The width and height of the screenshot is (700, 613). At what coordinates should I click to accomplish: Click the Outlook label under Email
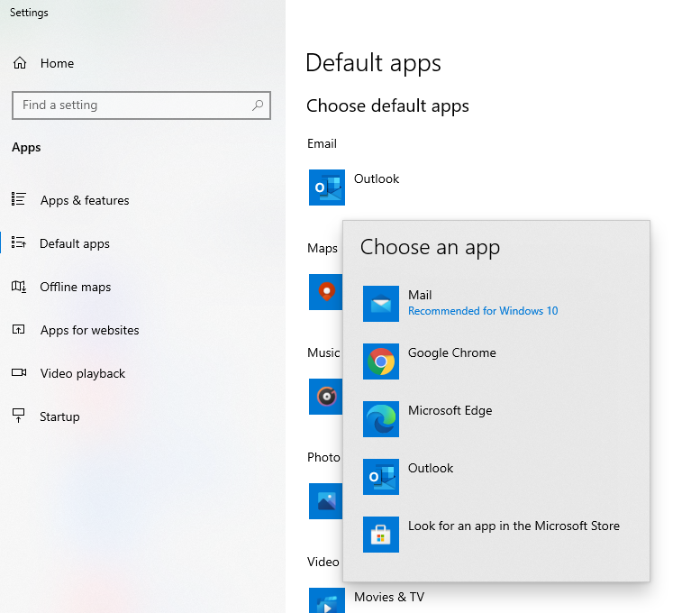pyautogui.click(x=377, y=178)
